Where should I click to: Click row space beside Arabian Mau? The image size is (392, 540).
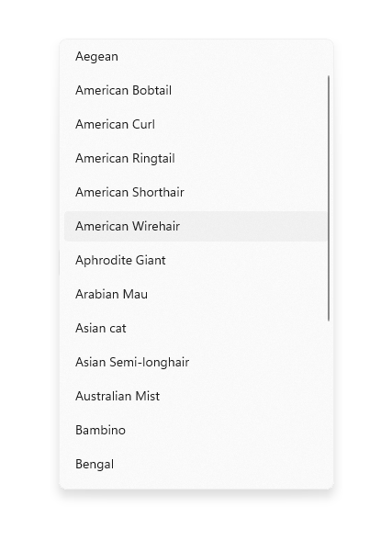pos(237,295)
